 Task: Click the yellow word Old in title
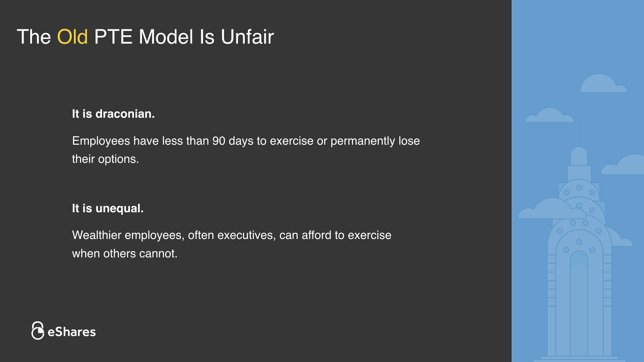tap(73, 37)
